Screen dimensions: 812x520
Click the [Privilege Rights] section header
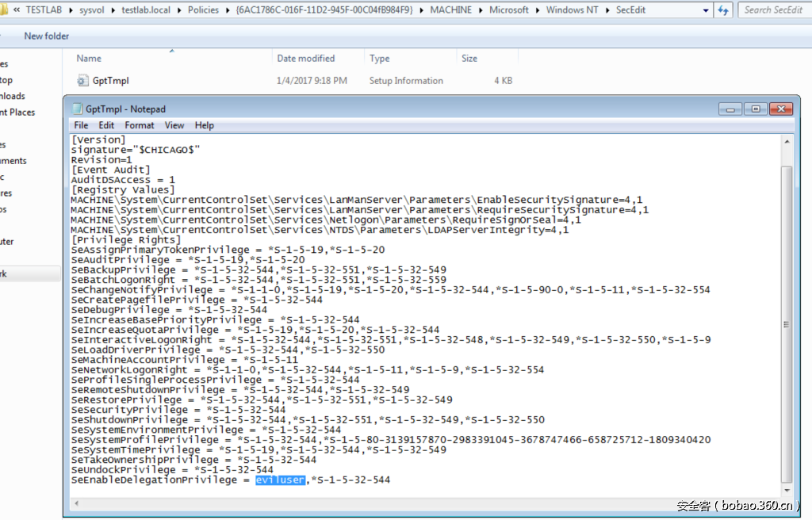tap(126, 240)
